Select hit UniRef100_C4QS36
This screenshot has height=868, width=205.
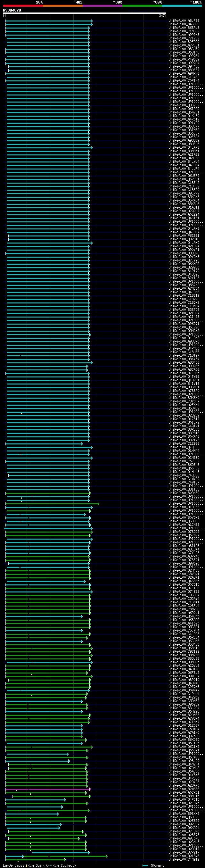(184, 475)
